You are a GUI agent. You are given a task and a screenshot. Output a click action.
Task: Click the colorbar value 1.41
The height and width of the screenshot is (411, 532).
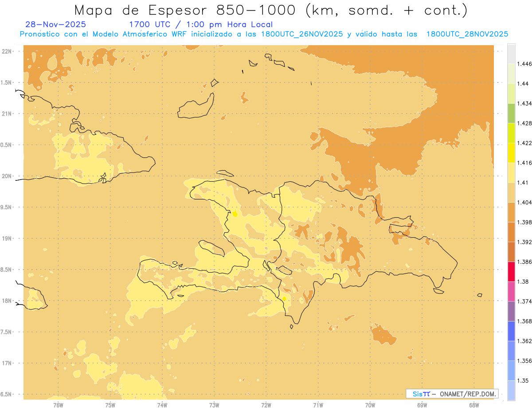pyautogui.click(x=523, y=183)
